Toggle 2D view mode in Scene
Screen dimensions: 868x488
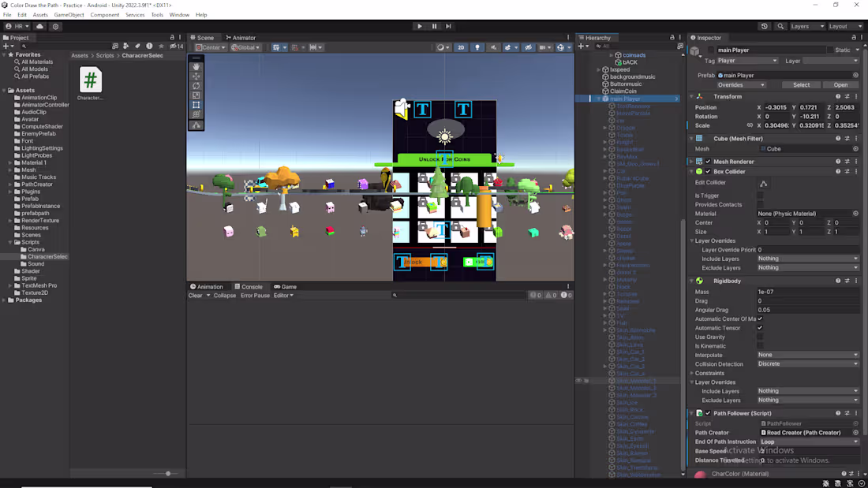[x=461, y=47]
